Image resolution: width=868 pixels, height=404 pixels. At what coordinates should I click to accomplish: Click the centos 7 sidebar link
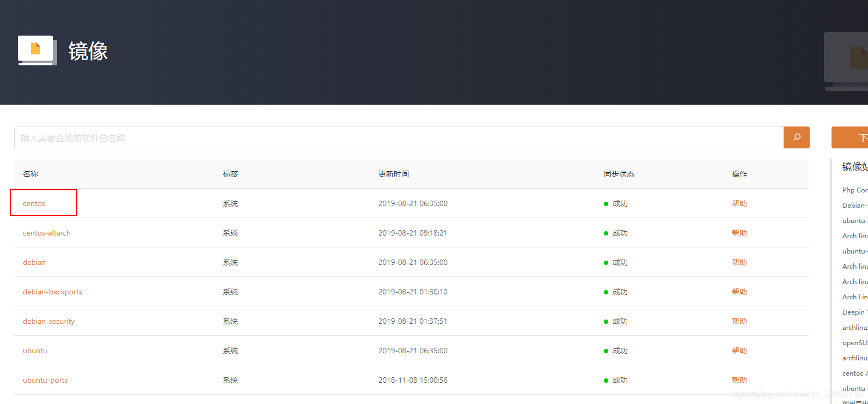tap(854, 373)
